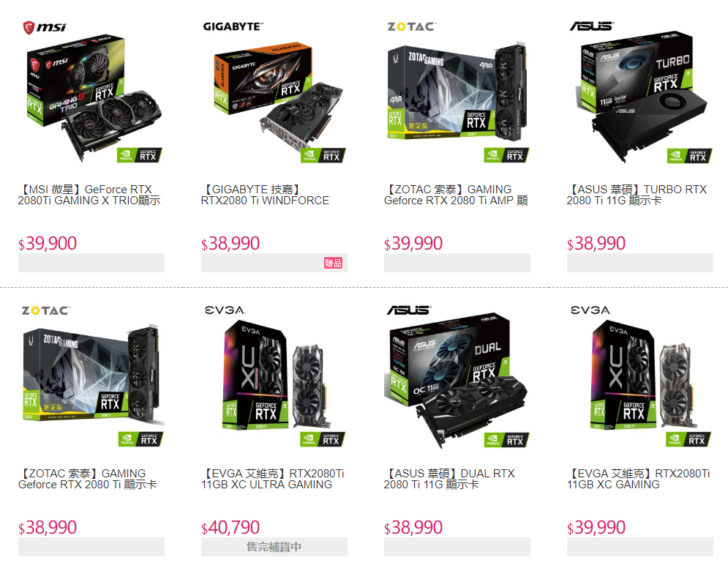This screenshot has height=563, width=728.
Task: Click the $40,790 price of the EVGA card
Action: tap(230, 528)
